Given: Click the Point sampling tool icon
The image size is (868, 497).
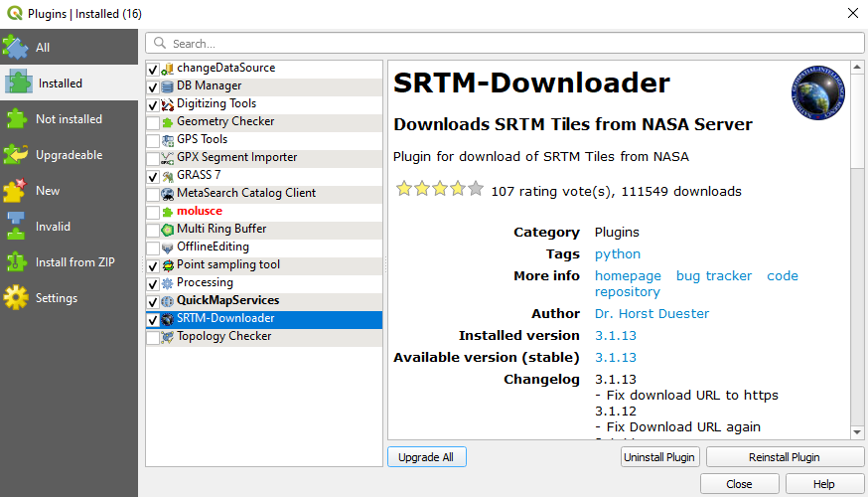Looking at the screenshot, I should (x=167, y=266).
